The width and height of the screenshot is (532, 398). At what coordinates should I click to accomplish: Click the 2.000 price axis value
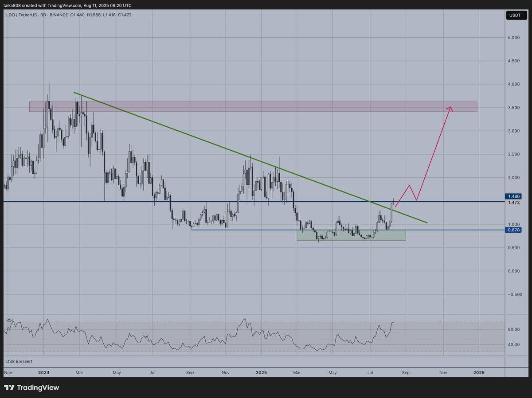point(514,178)
